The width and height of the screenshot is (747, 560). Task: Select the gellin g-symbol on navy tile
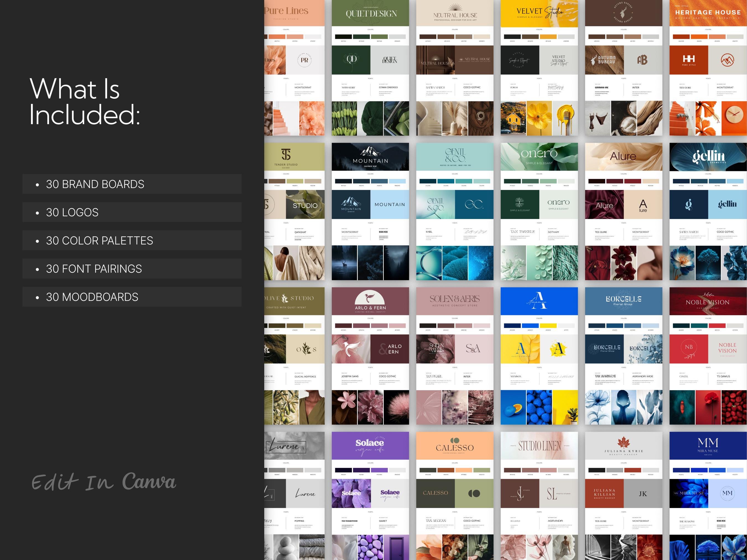pos(689,204)
